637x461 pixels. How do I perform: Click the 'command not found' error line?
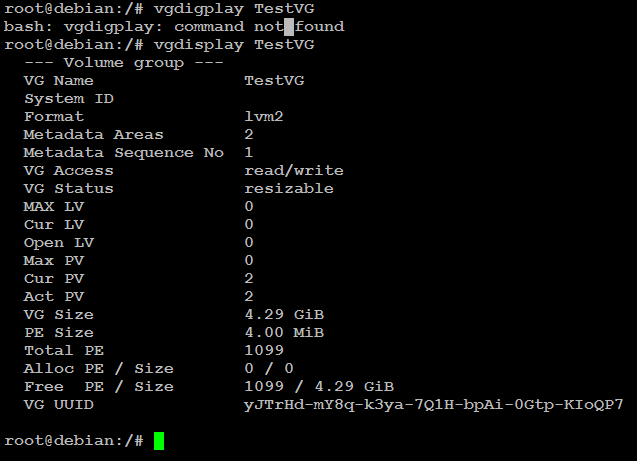click(174, 27)
